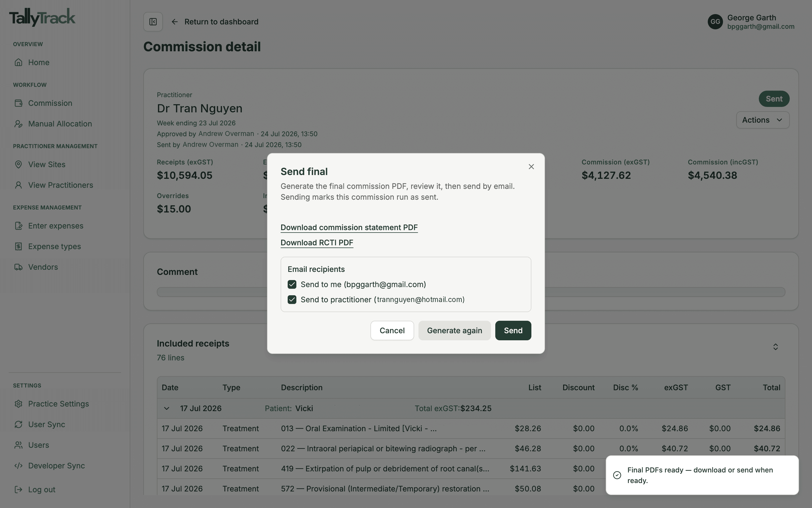Click the User Sync refresh icon
Image resolution: width=812 pixels, height=508 pixels.
click(x=18, y=425)
